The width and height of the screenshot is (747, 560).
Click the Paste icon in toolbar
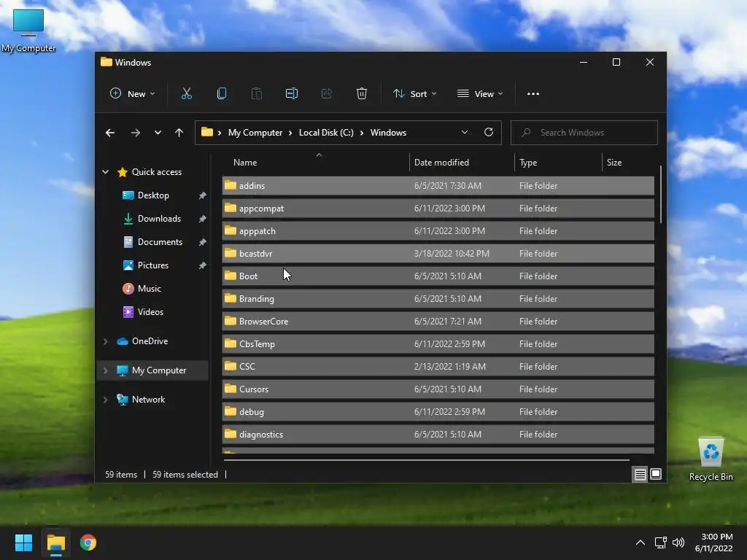click(x=256, y=94)
